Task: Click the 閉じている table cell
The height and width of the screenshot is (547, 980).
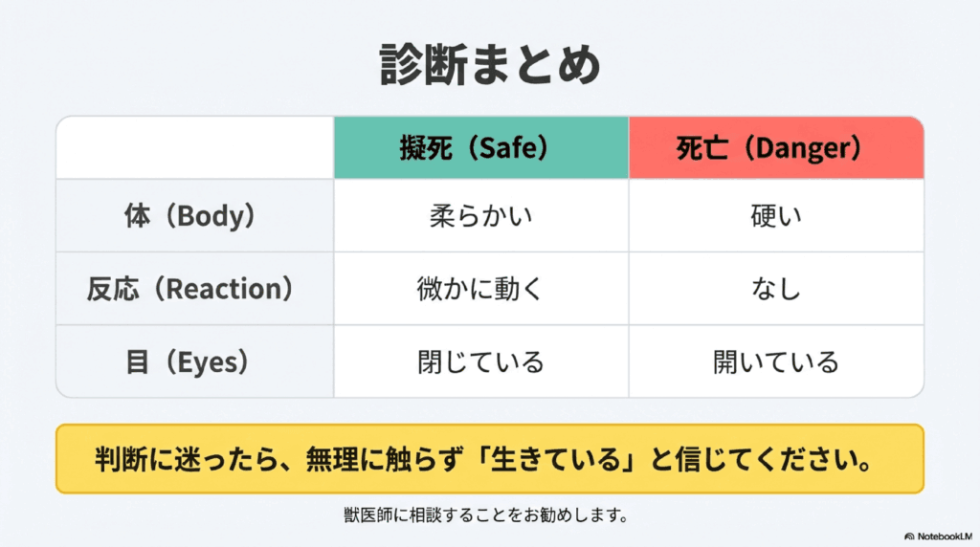Action: click(480, 361)
